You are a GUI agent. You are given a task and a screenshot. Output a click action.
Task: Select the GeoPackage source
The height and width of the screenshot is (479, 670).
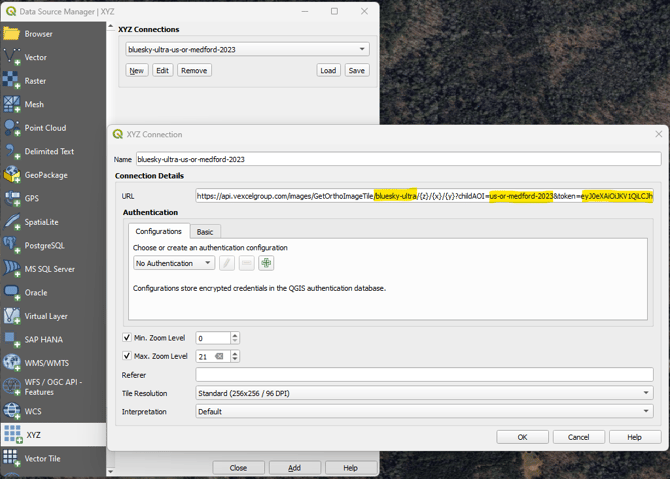tap(53, 175)
